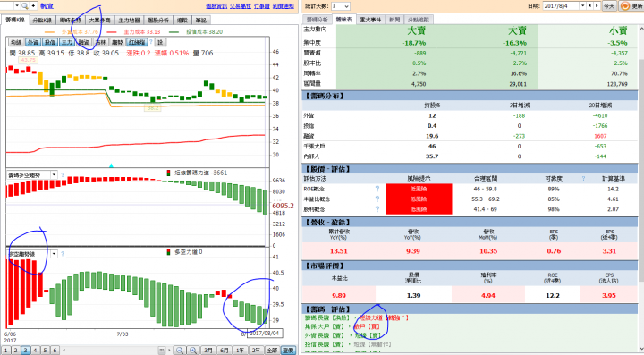Switch to the 筆記 tab
This screenshot has height=355, width=644.
(201, 20)
